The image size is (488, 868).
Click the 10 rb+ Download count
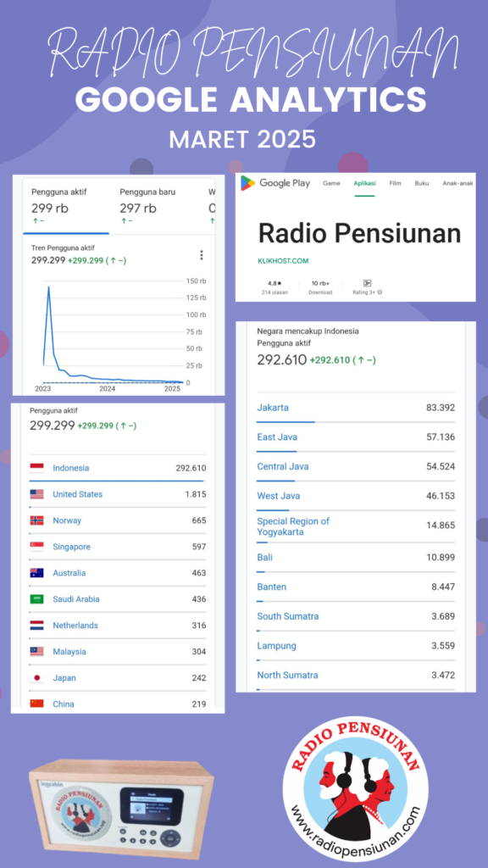[320, 287]
